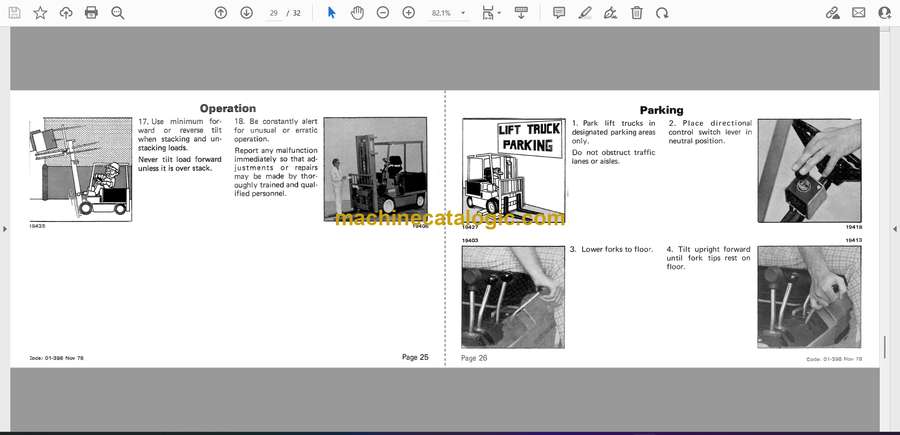This screenshot has width=900, height=435.
Task: Rotate the page view
Action: (662, 13)
